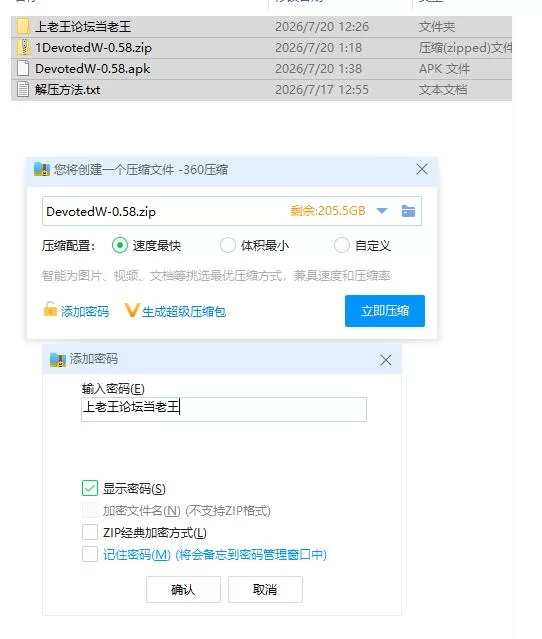Click the type cell 压缩(zipped)文件
Screen dimensions: 542x639
click(x=465, y=48)
